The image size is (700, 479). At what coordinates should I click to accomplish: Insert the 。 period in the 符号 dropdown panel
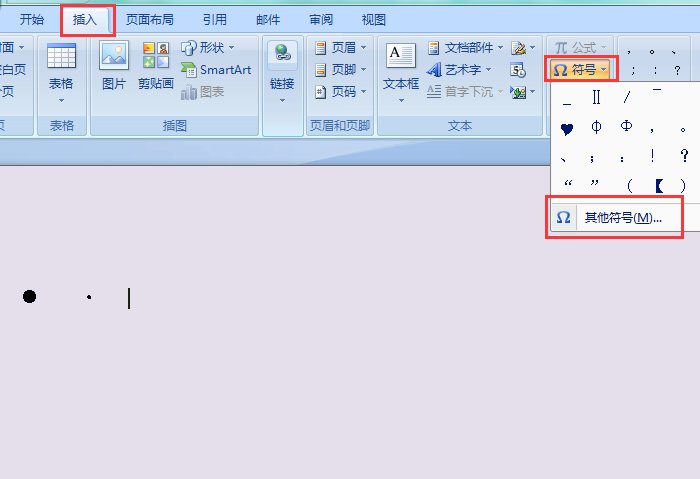point(683,129)
